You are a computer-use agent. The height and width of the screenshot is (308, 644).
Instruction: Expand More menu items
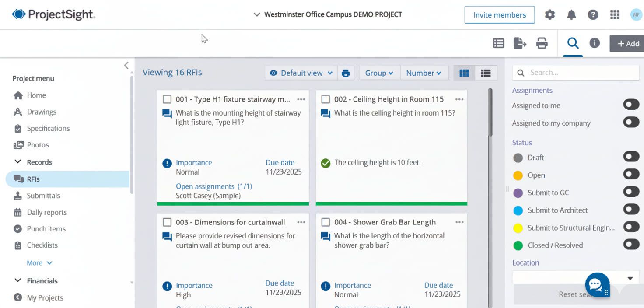pos(39,263)
